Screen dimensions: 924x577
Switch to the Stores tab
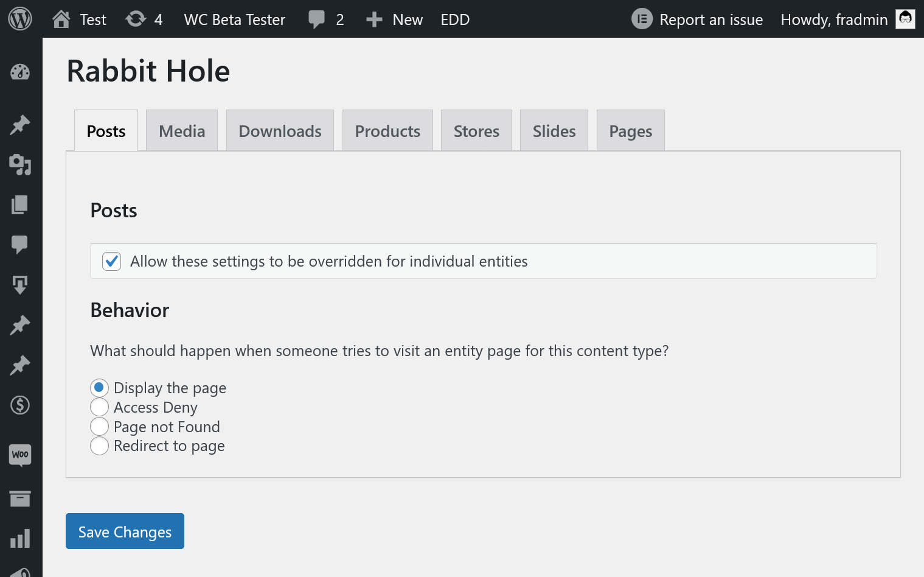[x=476, y=131]
